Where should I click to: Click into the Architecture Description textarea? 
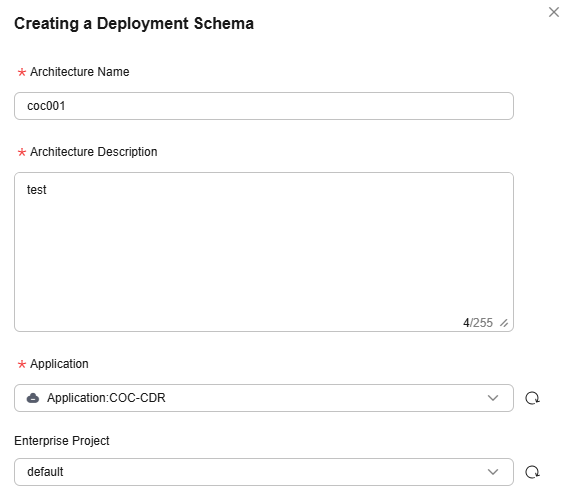click(x=264, y=252)
